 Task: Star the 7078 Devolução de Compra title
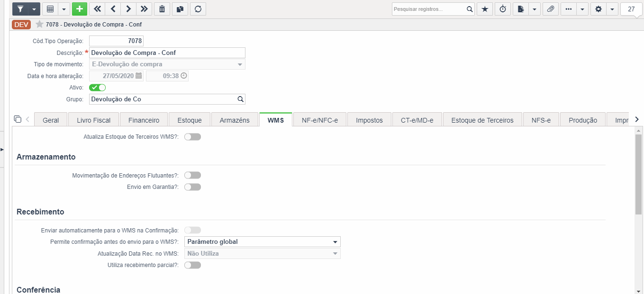click(39, 24)
